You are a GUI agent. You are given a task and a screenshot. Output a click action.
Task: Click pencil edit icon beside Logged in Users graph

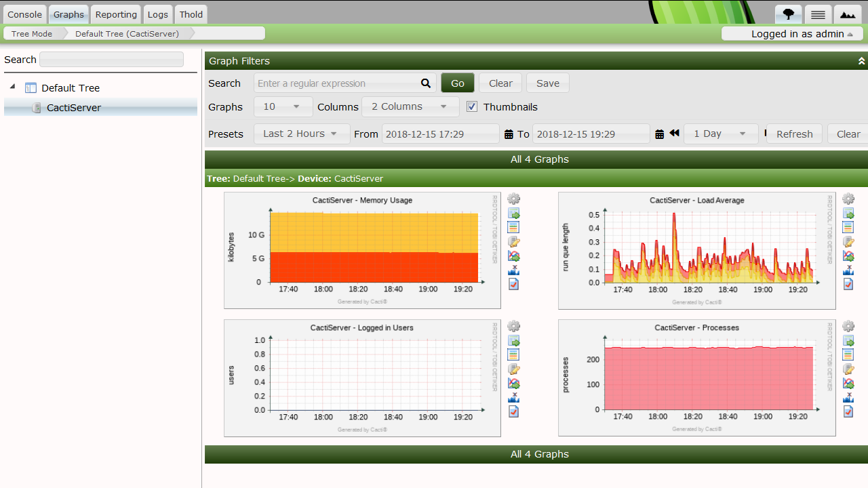[514, 369]
